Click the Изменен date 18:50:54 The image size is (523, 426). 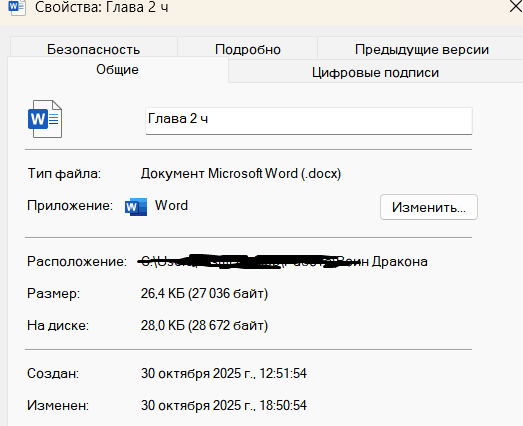pos(223,405)
